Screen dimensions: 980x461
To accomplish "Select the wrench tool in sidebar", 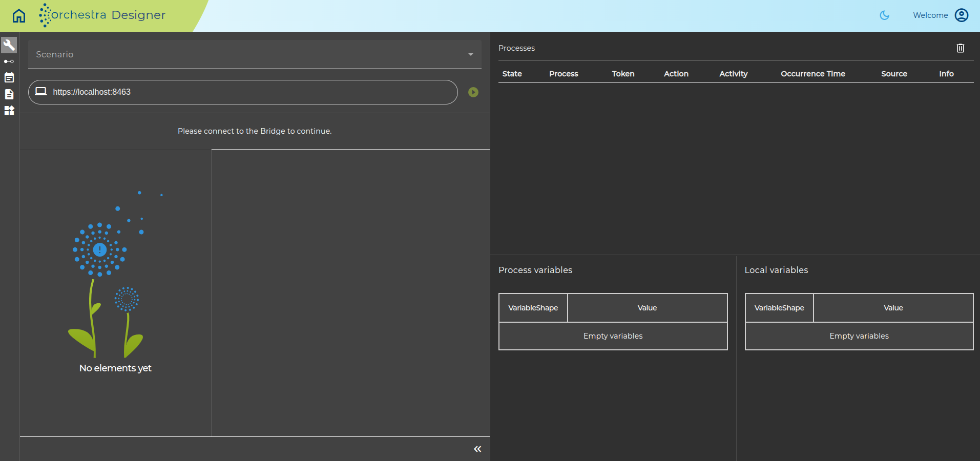I will click(x=9, y=45).
